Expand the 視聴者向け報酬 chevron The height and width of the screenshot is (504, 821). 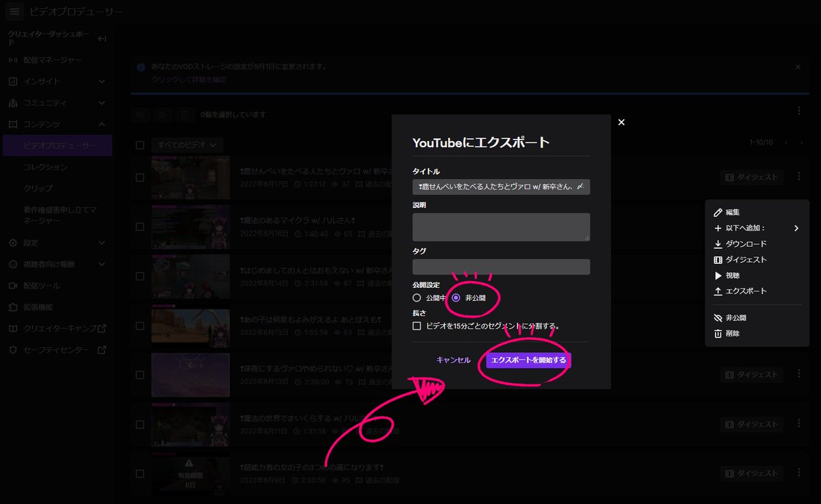click(102, 264)
